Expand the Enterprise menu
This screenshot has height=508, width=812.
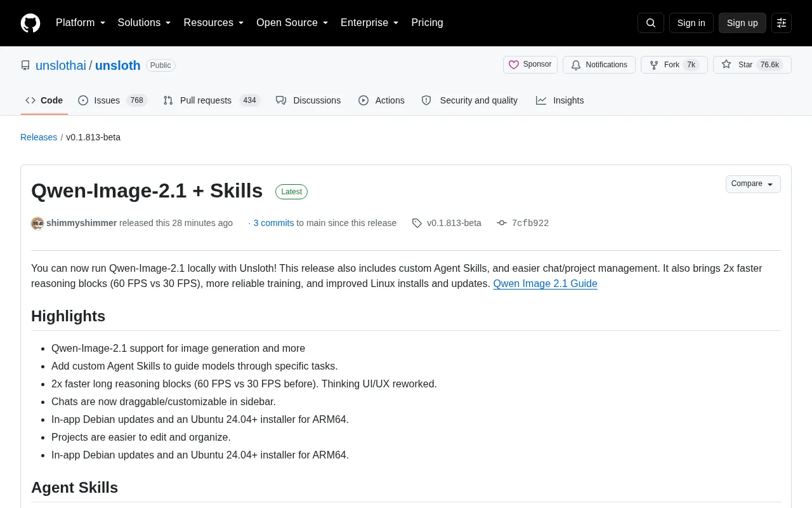click(x=370, y=23)
